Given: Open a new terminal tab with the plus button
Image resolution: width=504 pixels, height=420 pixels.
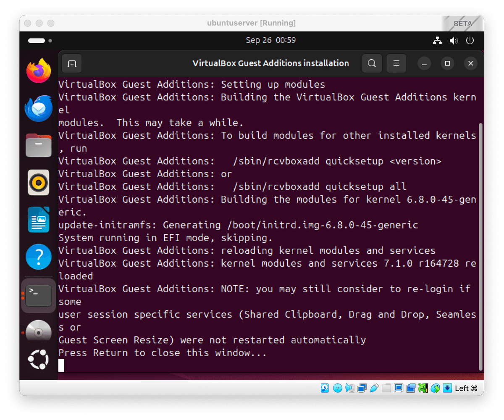Looking at the screenshot, I should pos(72,63).
